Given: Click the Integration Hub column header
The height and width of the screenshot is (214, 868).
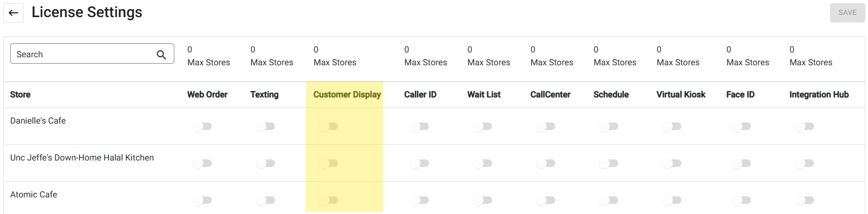Looking at the screenshot, I should click(818, 95).
